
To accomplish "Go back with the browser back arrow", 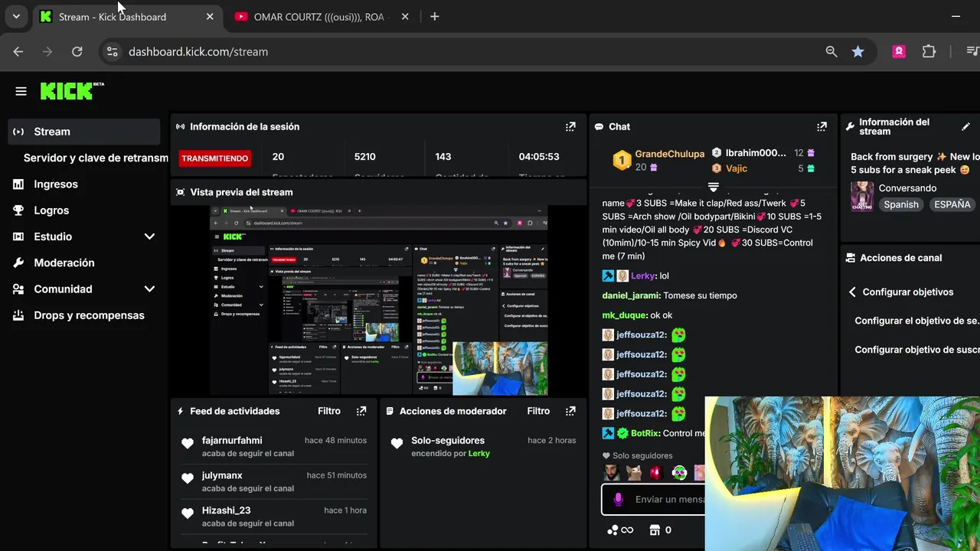I will [18, 52].
